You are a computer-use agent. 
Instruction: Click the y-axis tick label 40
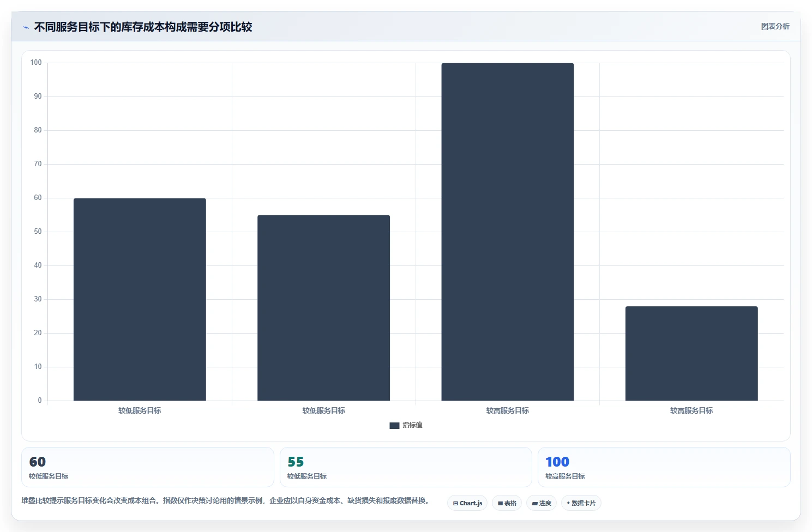(38, 265)
